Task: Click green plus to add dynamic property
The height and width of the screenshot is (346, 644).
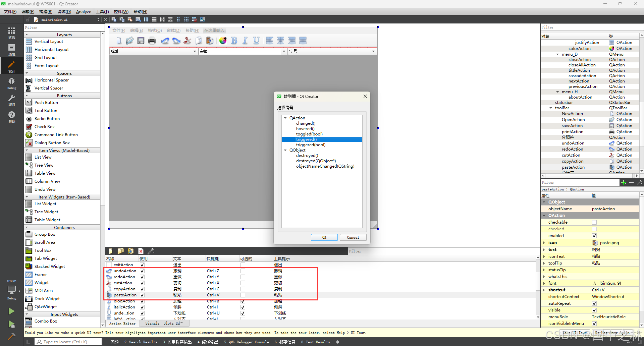Action: click(623, 182)
